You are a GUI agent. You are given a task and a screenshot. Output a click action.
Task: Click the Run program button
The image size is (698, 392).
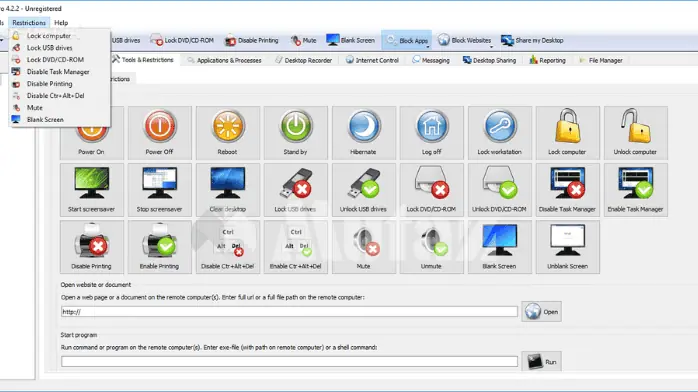(541, 362)
